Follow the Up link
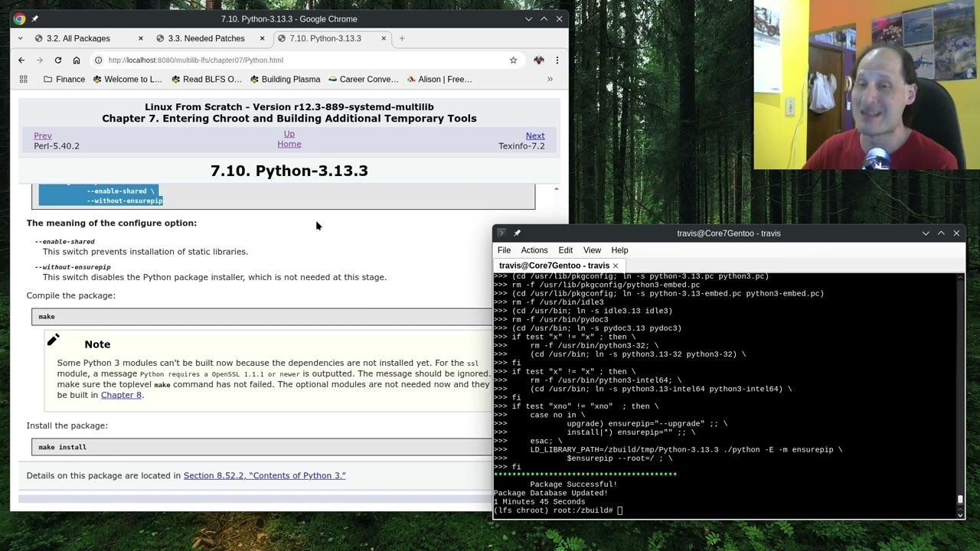This screenshot has width=980, height=551. coord(289,134)
